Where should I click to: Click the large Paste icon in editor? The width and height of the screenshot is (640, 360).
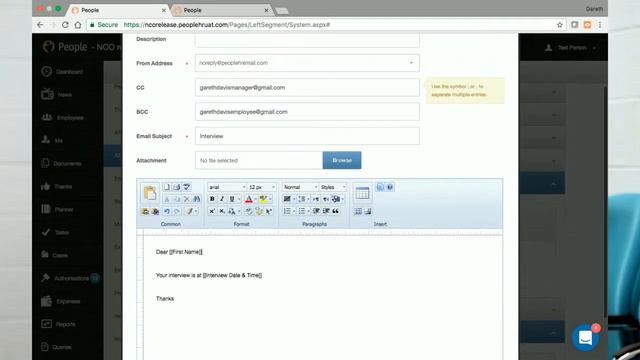tap(150, 193)
